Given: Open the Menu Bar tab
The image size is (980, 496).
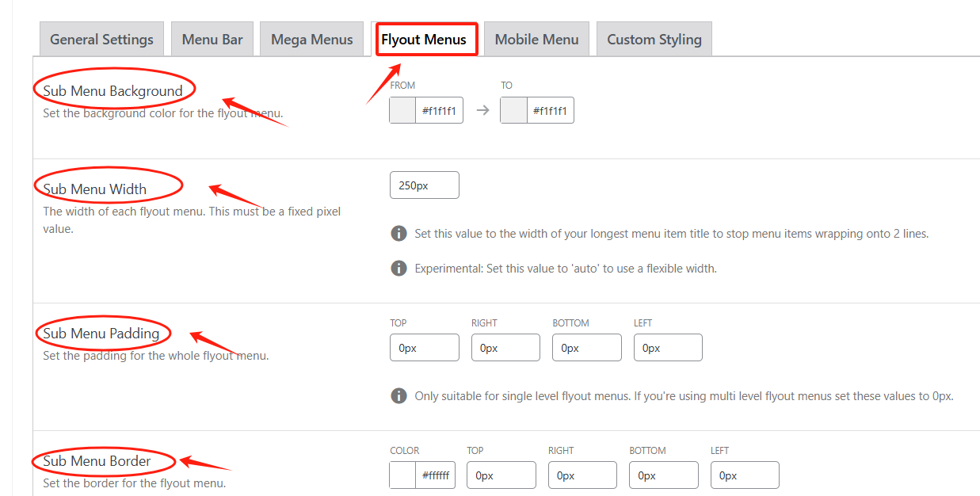Looking at the screenshot, I should [212, 38].
